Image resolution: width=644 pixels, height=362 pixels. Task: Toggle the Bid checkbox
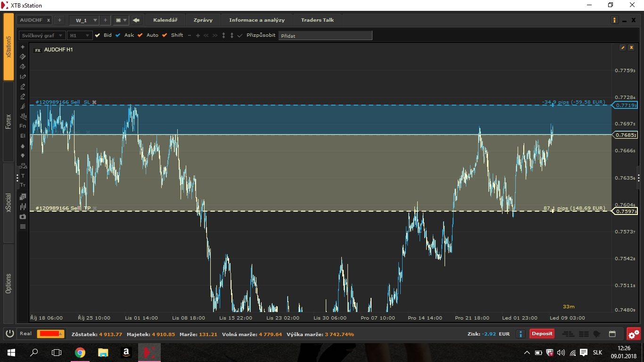click(x=98, y=35)
